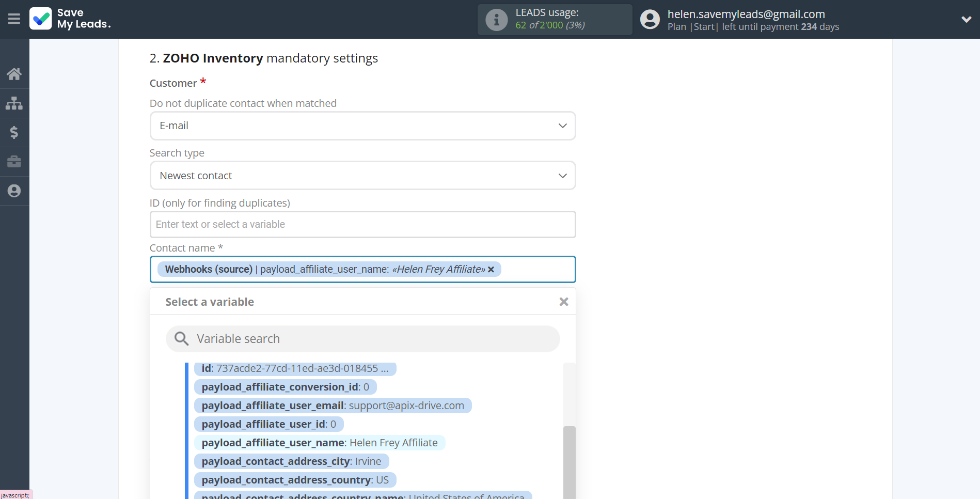This screenshot has width=980, height=499.
Task: Select payload_affiliate_user_email variable
Action: 333,406
